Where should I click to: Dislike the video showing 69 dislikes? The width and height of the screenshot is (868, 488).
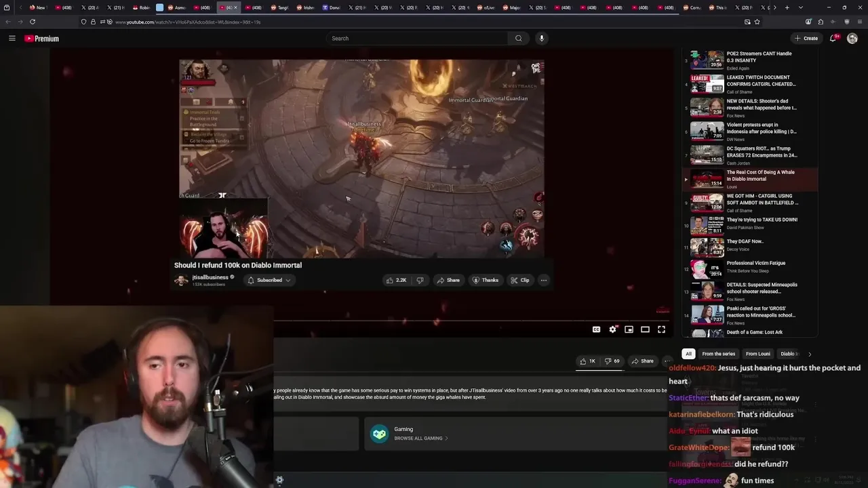click(x=612, y=361)
